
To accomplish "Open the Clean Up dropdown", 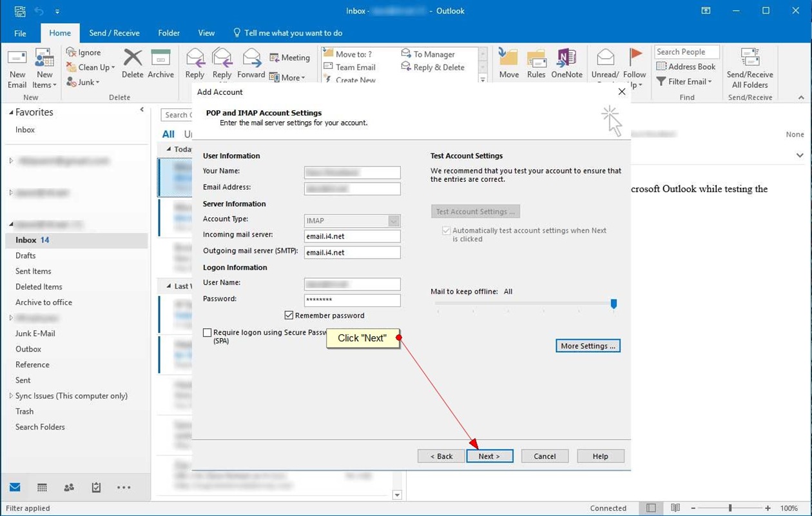I will [x=90, y=67].
